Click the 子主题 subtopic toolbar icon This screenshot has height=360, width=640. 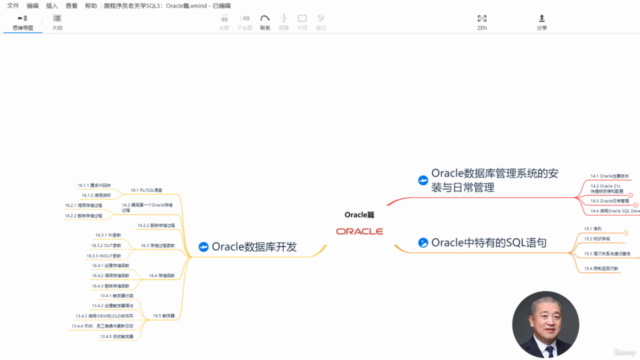tap(245, 22)
